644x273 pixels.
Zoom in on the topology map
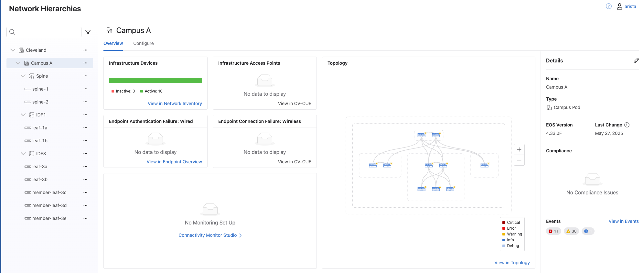coord(519,149)
